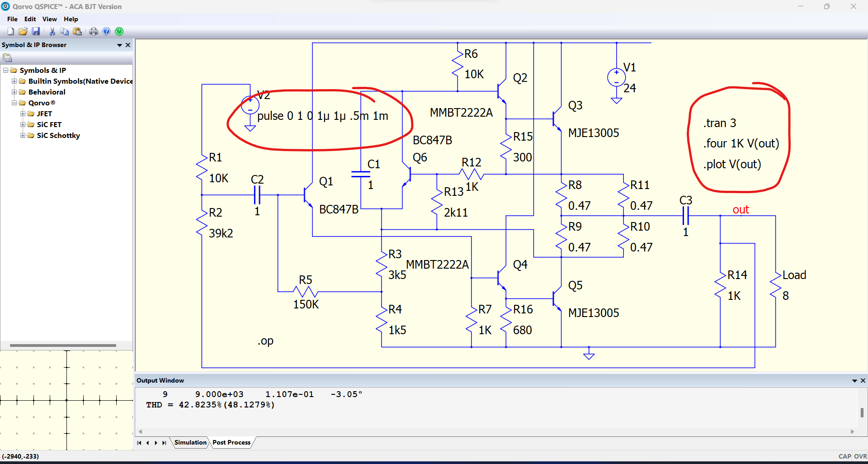This screenshot has width=868, height=464.
Task: Click the pulse source value text
Action: click(x=323, y=116)
